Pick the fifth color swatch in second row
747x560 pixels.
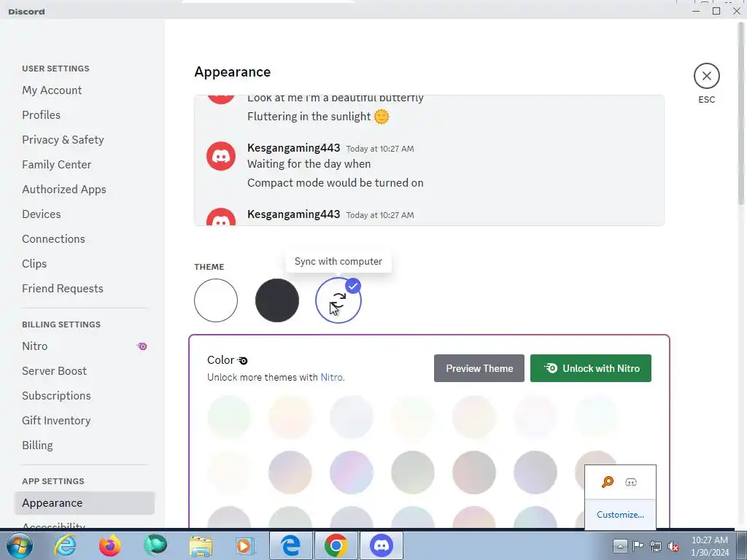point(474,472)
